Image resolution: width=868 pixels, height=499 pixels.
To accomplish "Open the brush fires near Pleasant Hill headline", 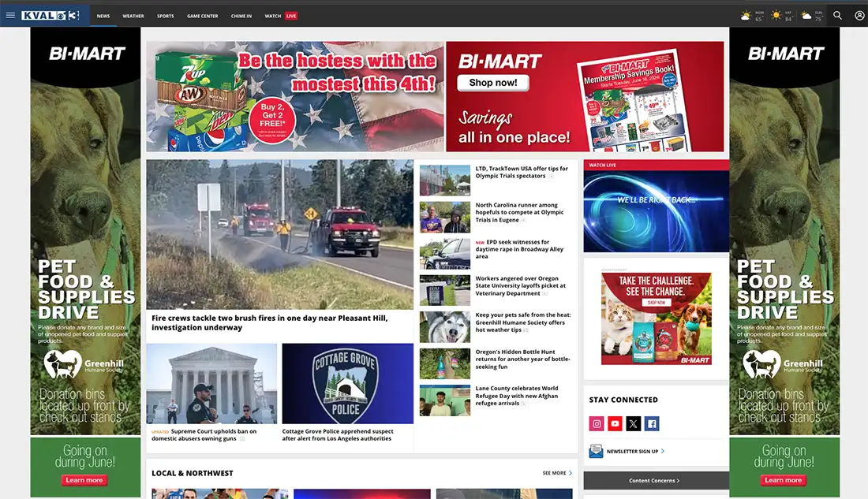I will coord(270,322).
